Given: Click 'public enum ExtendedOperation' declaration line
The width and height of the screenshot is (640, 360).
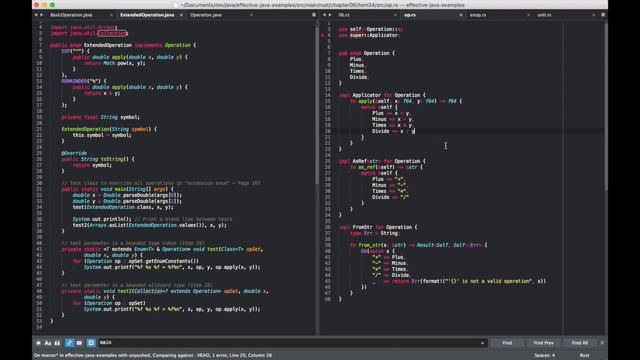Looking at the screenshot, I should (x=123, y=45).
